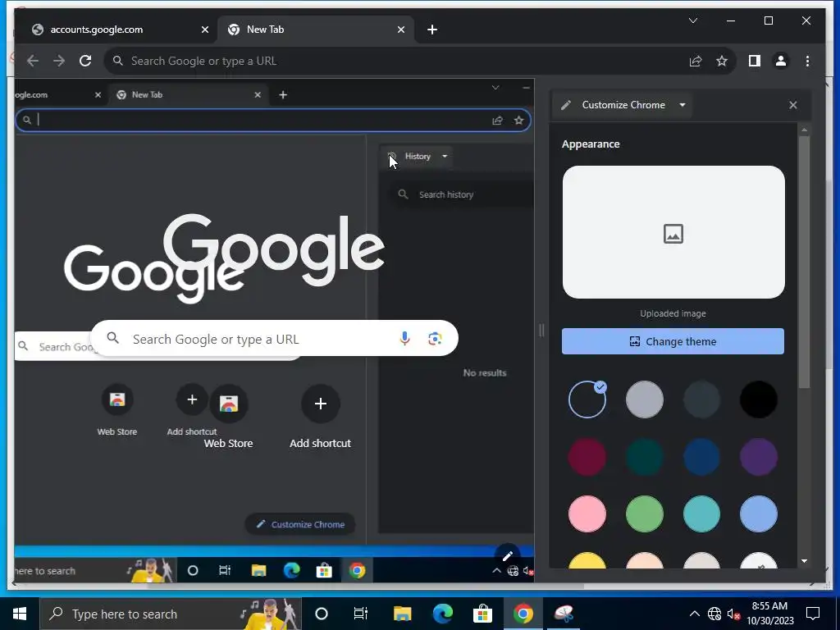Click the Chrome icon in the taskbar
This screenshot has height=630, width=840.
pyautogui.click(x=523, y=614)
